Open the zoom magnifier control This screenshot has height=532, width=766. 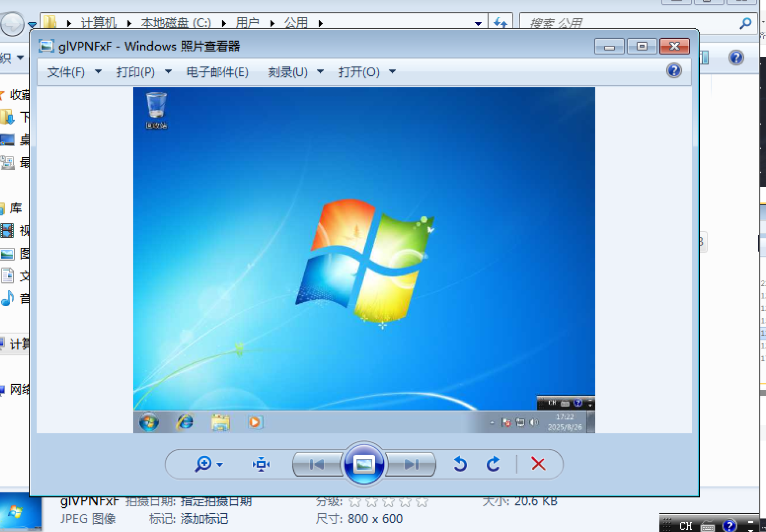[x=203, y=464]
